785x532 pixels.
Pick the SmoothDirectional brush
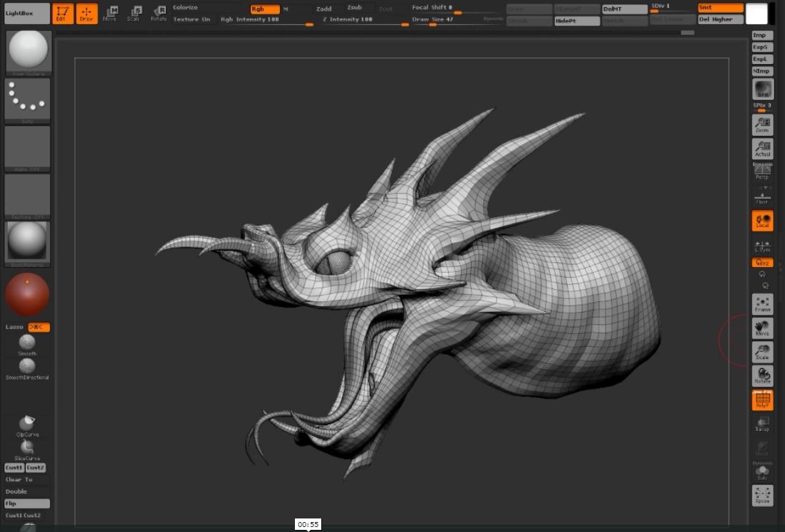(27, 367)
